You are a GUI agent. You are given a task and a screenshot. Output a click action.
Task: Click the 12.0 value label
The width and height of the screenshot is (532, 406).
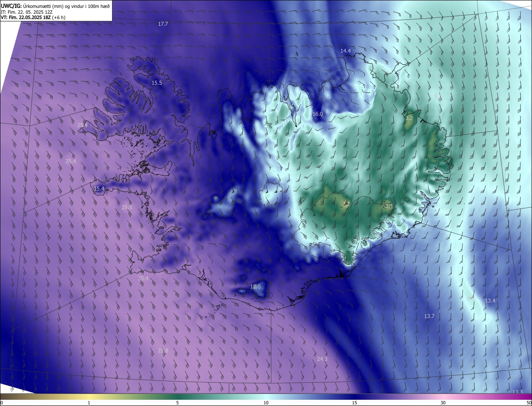pos(255,287)
